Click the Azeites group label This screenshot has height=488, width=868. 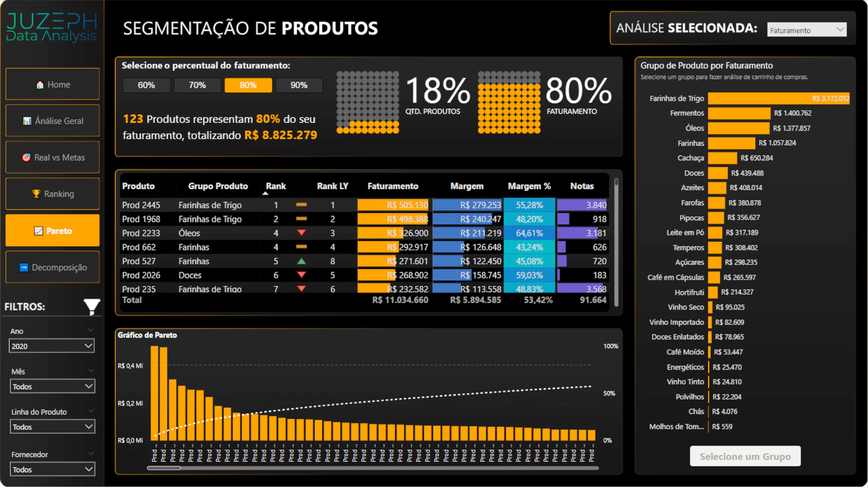tap(692, 188)
